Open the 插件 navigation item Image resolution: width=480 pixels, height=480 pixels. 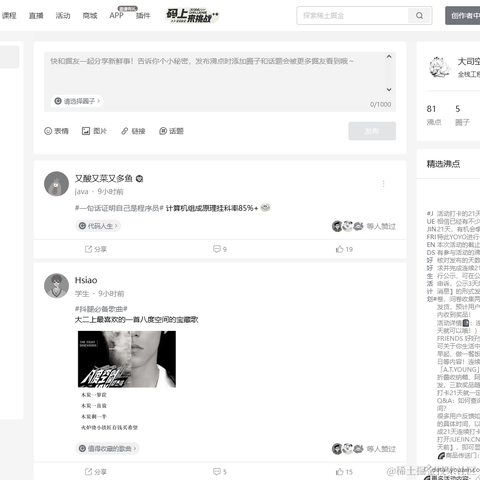click(143, 16)
